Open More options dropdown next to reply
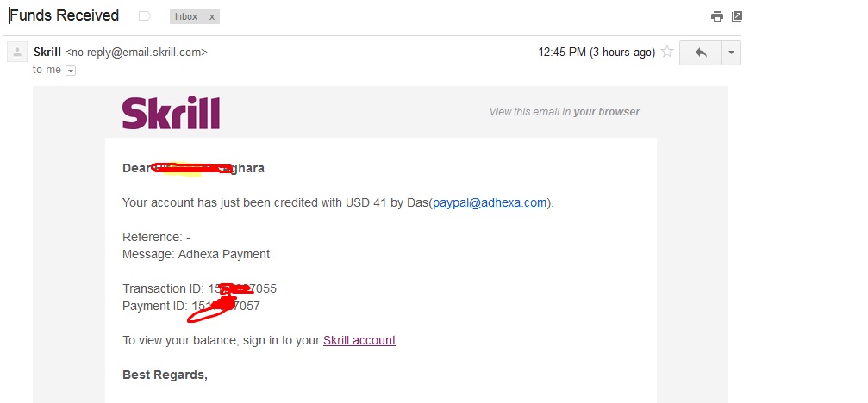Screen dimensions: 868x403 tap(731, 53)
